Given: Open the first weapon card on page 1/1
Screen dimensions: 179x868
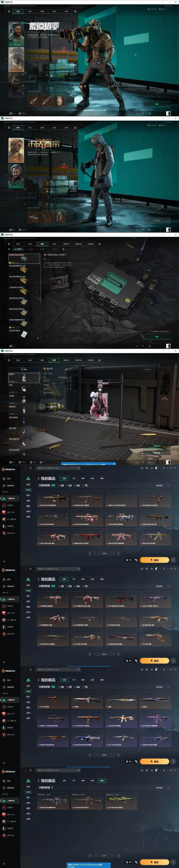Looking at the screenshot, I should click(x=53, y=801).
